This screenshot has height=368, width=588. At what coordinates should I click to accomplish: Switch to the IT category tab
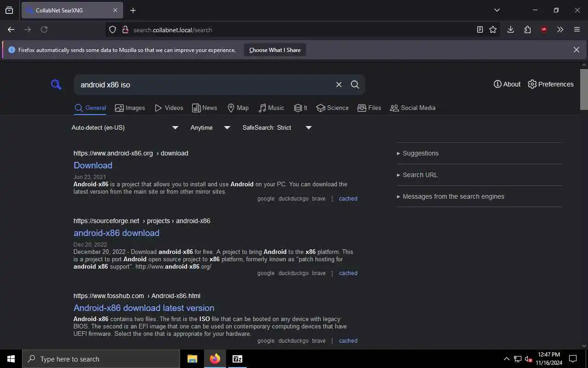[300, 108]
